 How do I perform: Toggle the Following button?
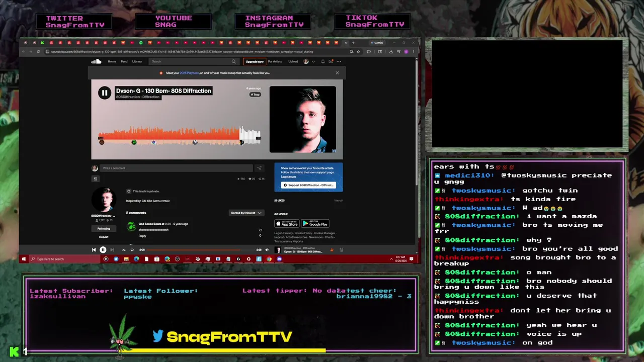(x=104, y=229)
